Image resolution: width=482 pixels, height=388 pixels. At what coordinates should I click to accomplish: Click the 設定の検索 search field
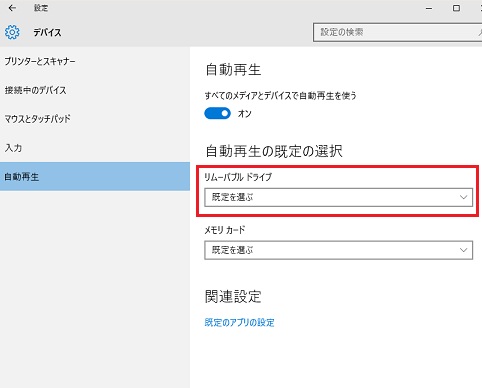pyautogui.click(x=397, y=32)
